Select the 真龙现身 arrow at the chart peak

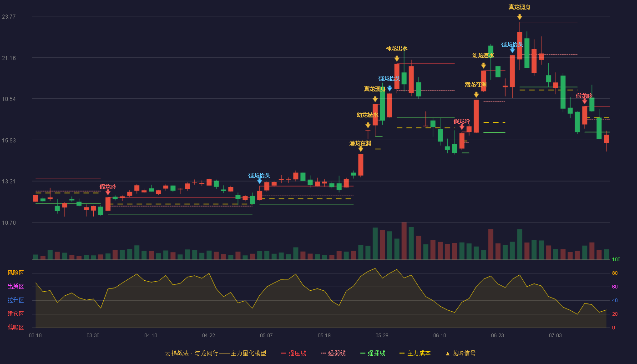(x=520, y=17)
